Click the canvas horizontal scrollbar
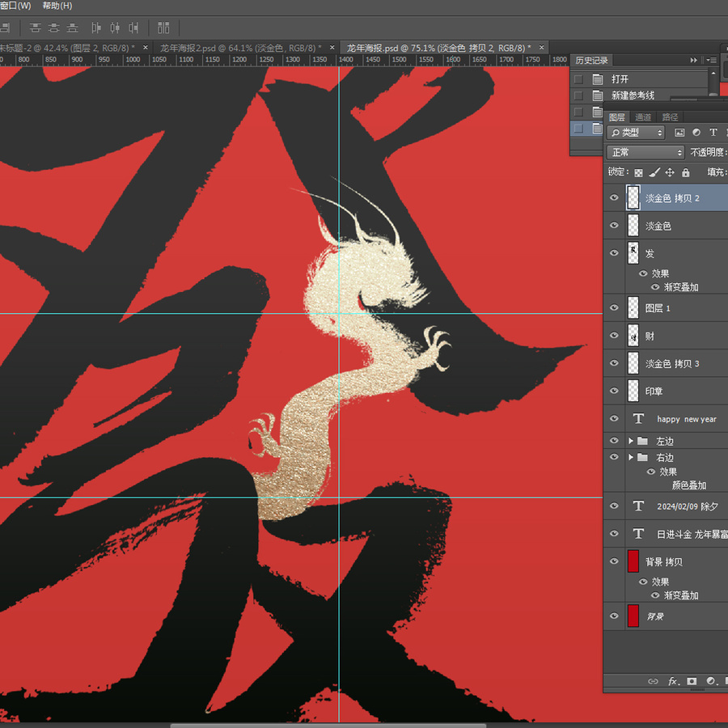The width and height of the screenshot is (728, 728). (x=328, y=726)
